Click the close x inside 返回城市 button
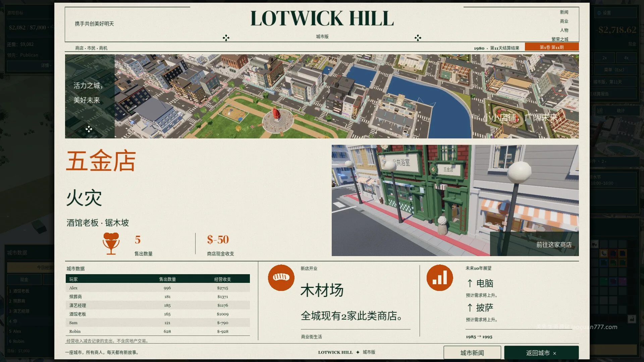 554,353
